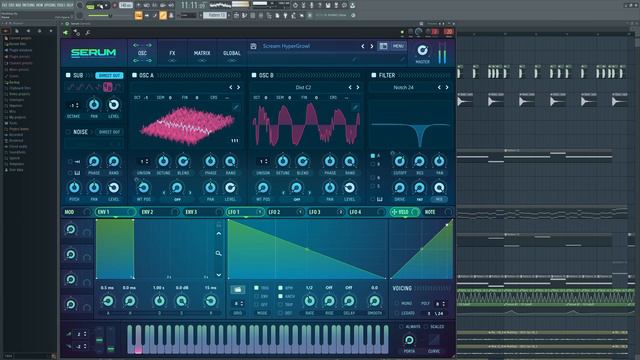Toggle portamento ALWAYS checkbox
This screenshot has height=360, width=640.
[401, 327]
